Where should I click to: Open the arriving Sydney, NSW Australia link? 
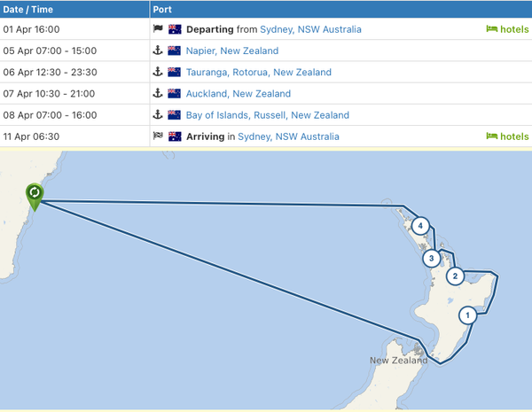point(288,136)
